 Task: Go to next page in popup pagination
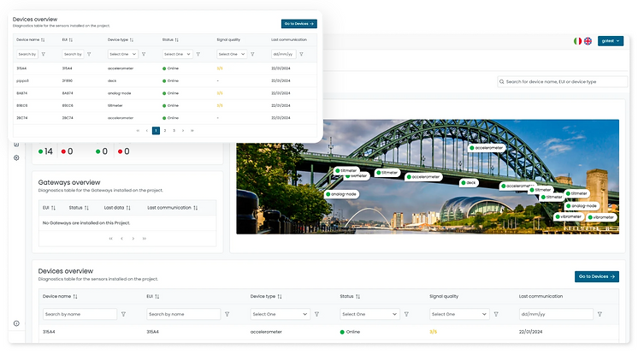tap(183, 131)
